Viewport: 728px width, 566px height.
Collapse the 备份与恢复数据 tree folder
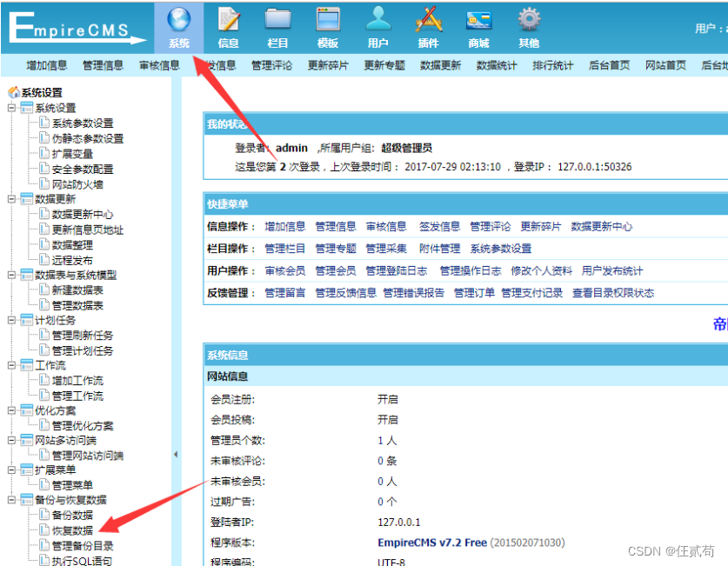point(11,500)
